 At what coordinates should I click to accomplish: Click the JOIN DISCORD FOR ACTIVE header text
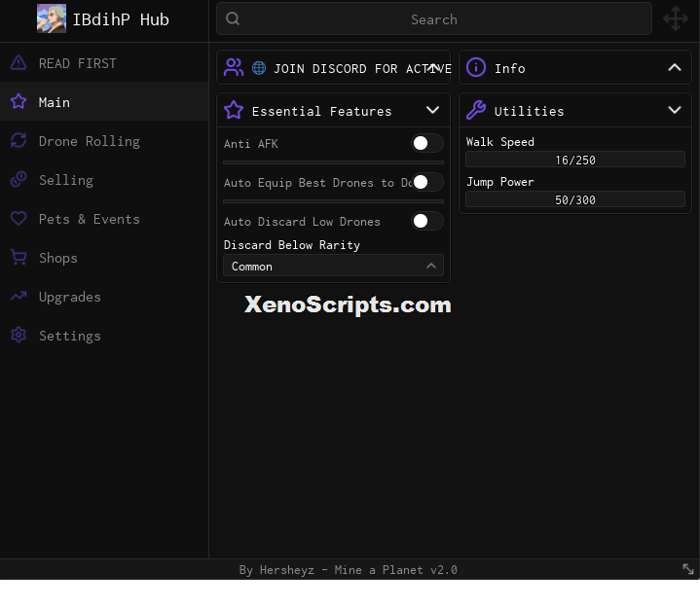pyautogui.click(x=362, y=68)
